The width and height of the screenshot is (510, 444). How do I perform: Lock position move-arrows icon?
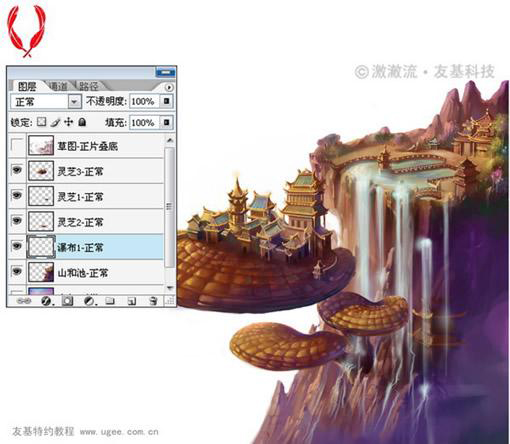coord(68,122)
